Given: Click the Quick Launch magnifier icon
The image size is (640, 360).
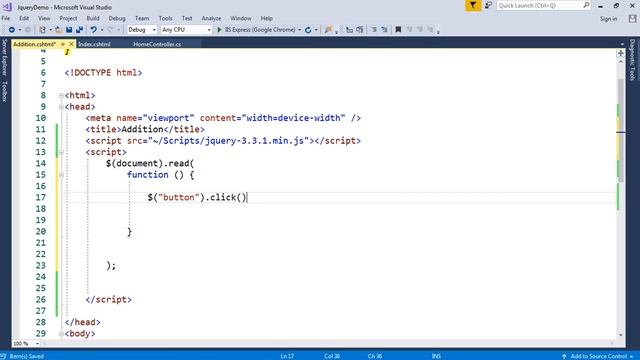Looking at the screenshot, I should coord(586,5).
